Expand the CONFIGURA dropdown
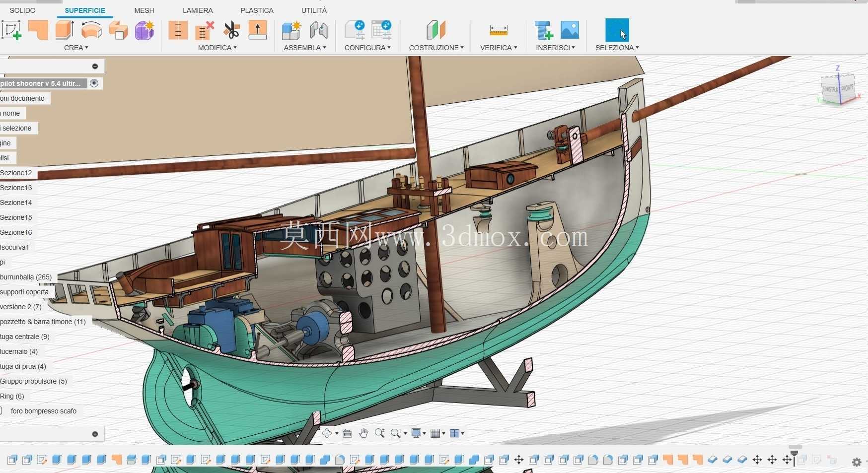This screenshot has height=473, width=868. [367, 48]
